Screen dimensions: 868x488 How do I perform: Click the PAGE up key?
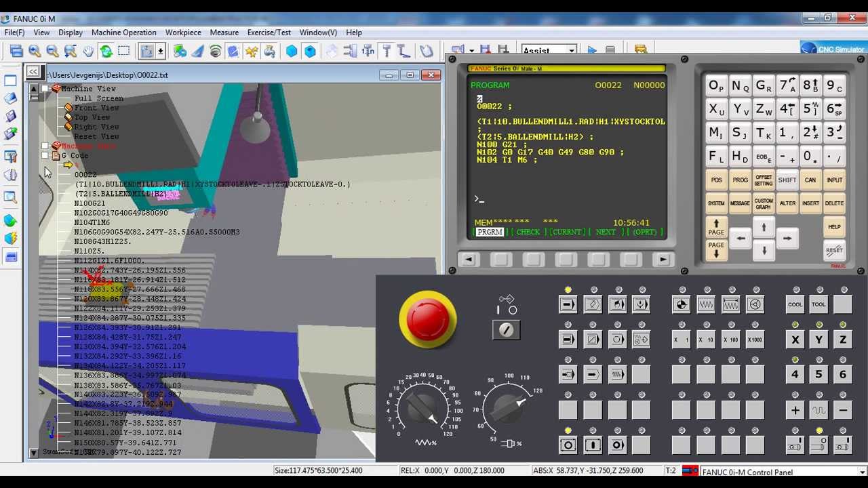716,227
